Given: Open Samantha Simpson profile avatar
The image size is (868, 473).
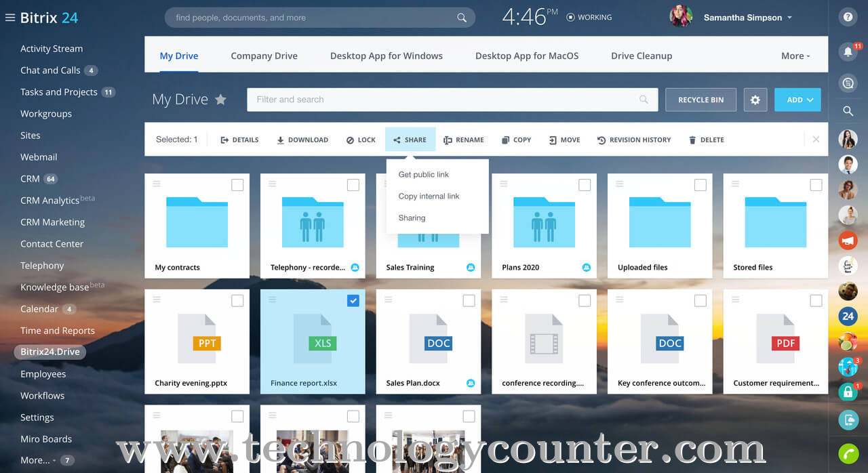Looking at the screenshot, I should point(681,17).
